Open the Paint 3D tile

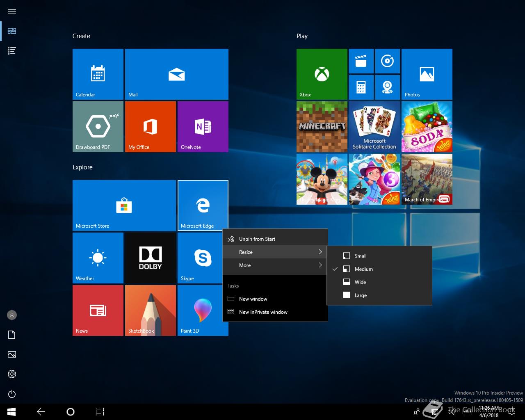[200, 310]
